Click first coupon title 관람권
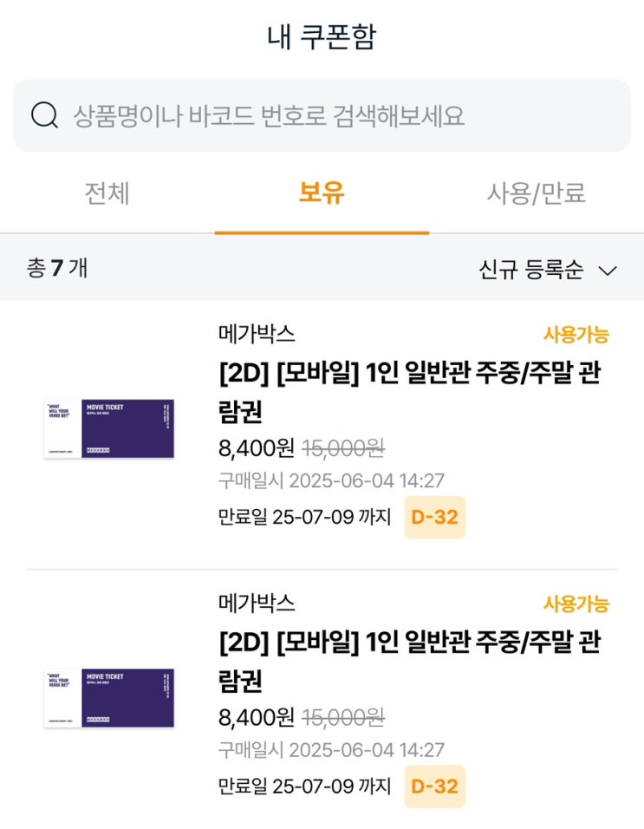 click(x=410, y=391)
